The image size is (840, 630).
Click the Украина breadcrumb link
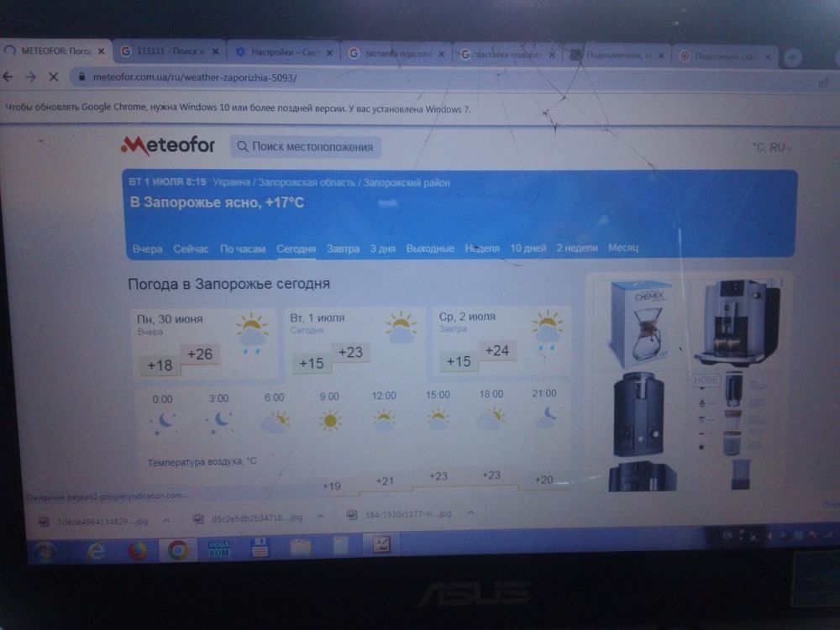pos(232,182)
